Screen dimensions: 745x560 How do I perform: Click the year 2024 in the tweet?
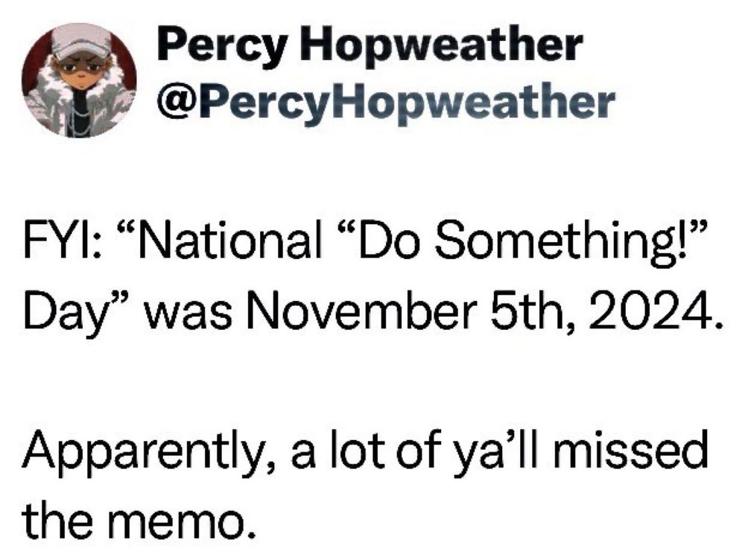[x=651, y=313]
